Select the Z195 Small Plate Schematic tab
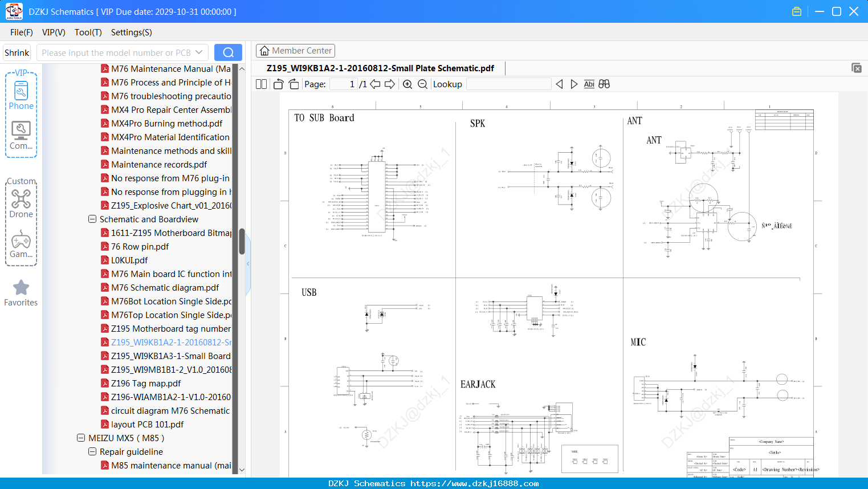This screenshot has height=489, width=868. [380, 68]
